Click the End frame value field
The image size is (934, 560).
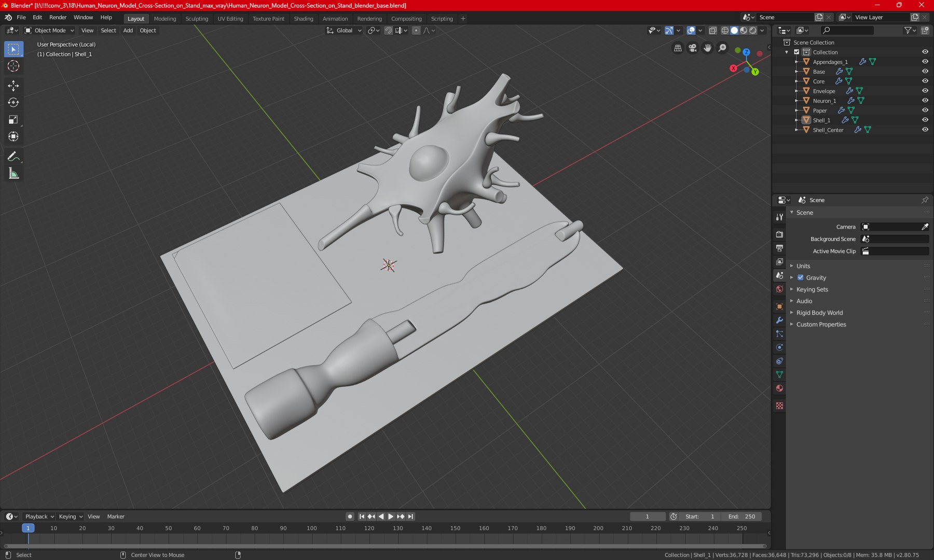coord(741,516)
